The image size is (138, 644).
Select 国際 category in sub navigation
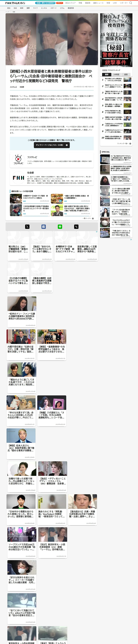[28, 8]
